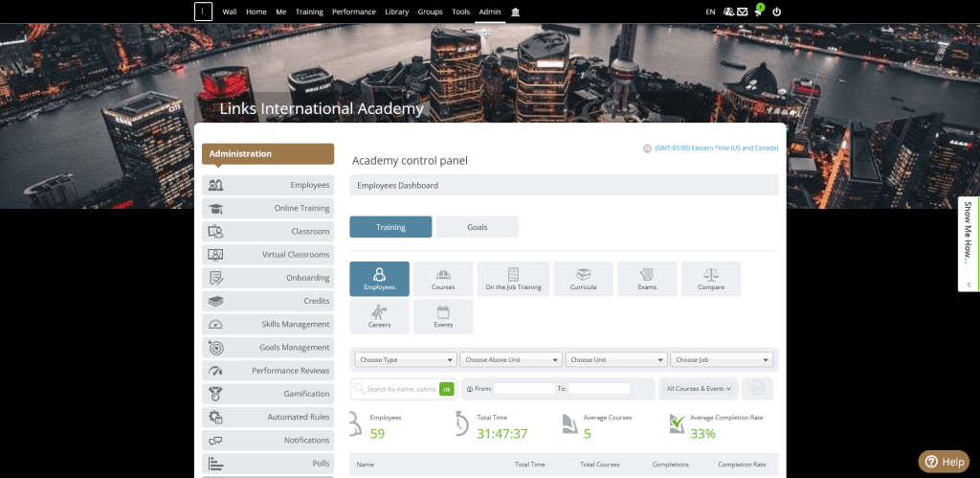Open Skills Management in Administration sidebar
This screenshot has height=478, width=980.
pyautogui.click(x=268, y=324)
